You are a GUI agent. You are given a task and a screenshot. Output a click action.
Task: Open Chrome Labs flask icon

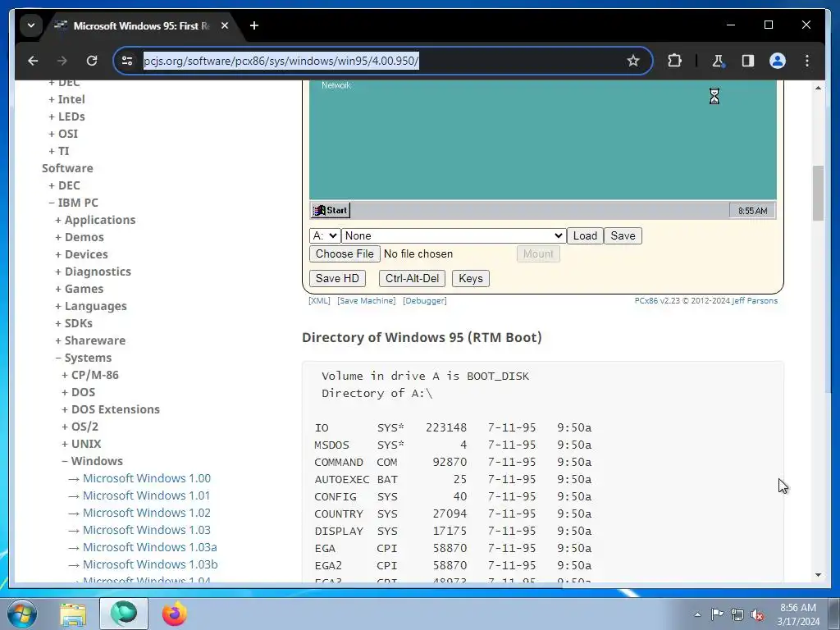pos(718,61)
